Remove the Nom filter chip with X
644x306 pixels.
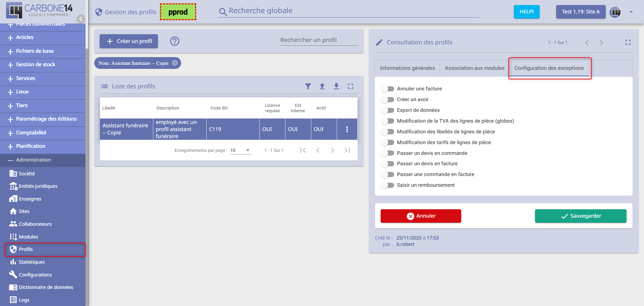tap(175, 63)
